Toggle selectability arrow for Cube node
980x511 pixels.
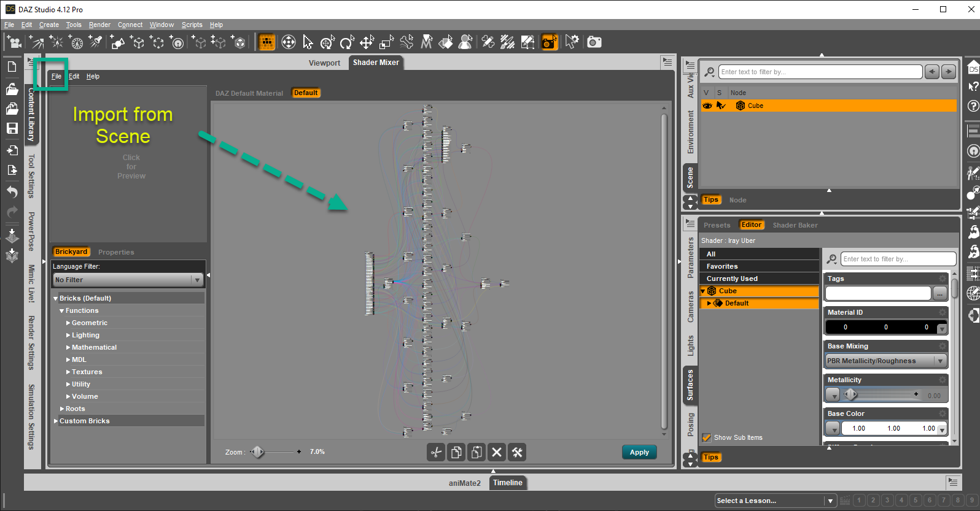coord(721,106)
